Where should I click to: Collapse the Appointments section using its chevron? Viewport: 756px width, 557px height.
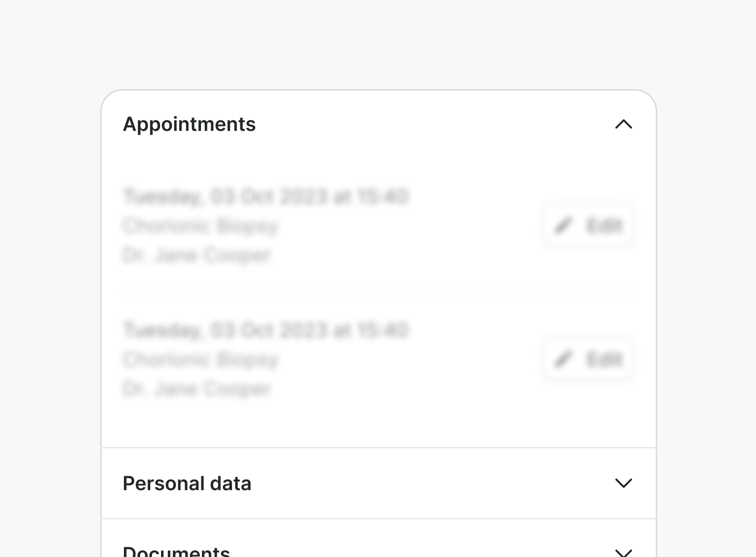(623, 124)
